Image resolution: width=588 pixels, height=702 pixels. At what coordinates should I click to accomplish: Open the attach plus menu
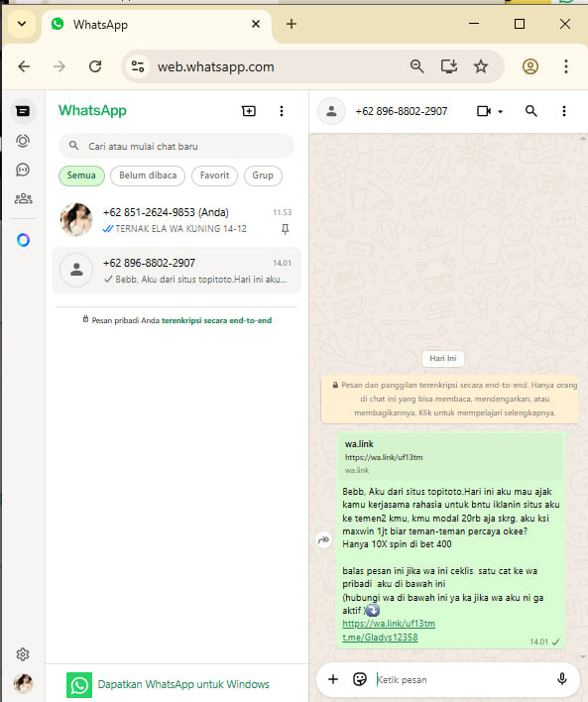coord(333,679)
